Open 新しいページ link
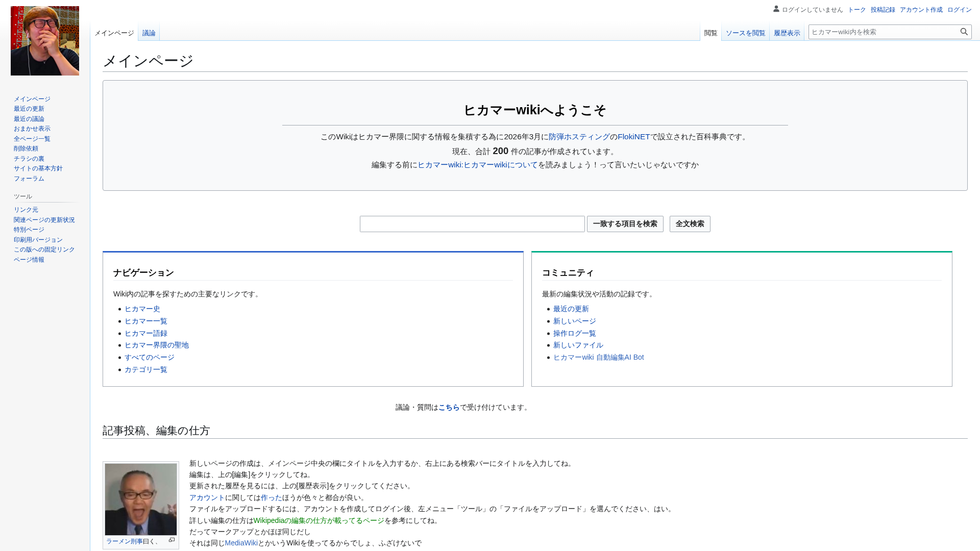 (x=575, y=321)
